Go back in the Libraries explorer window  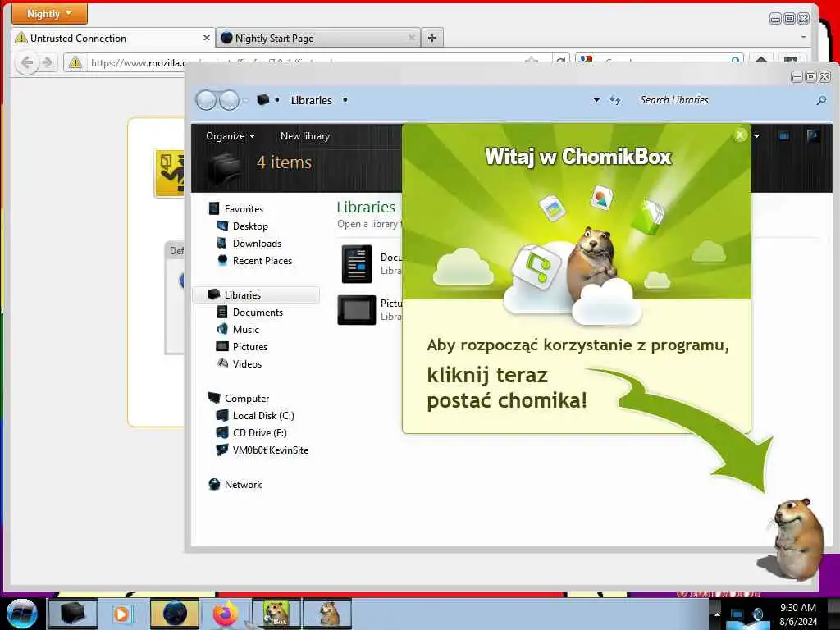[206, 100]
